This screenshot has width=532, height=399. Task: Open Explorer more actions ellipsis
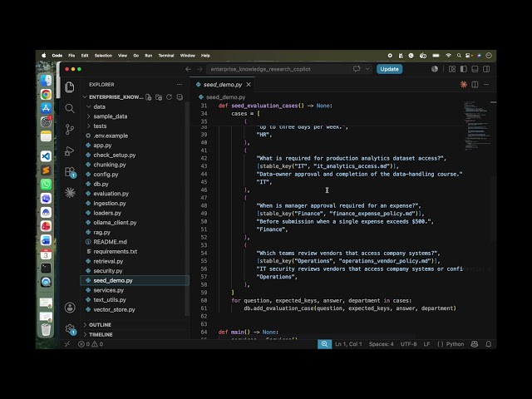point(180,85)
